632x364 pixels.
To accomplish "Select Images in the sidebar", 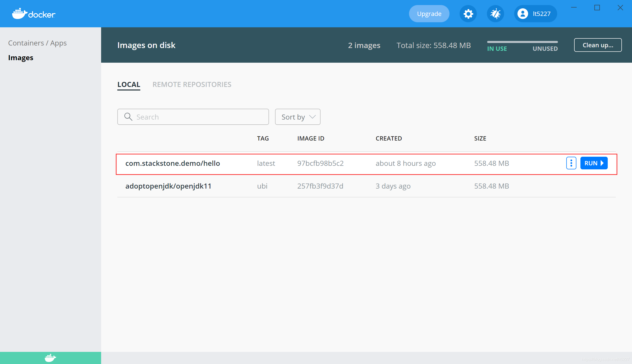I will coord(21,58).
